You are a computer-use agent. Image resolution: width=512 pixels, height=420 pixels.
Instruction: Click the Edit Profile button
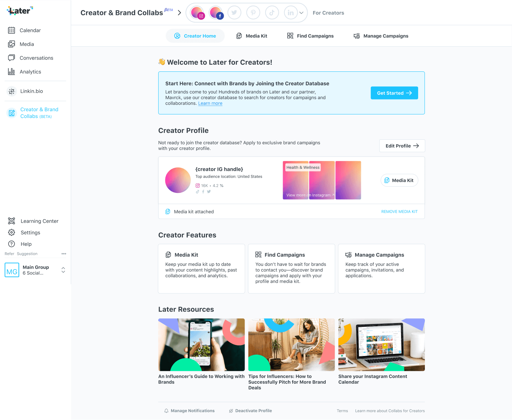pyautogui.click(x=402, y=146)
